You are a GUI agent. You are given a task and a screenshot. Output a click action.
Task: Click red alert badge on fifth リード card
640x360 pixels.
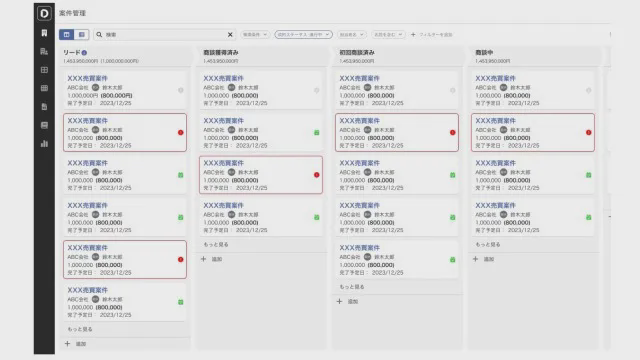click(180, 260)
